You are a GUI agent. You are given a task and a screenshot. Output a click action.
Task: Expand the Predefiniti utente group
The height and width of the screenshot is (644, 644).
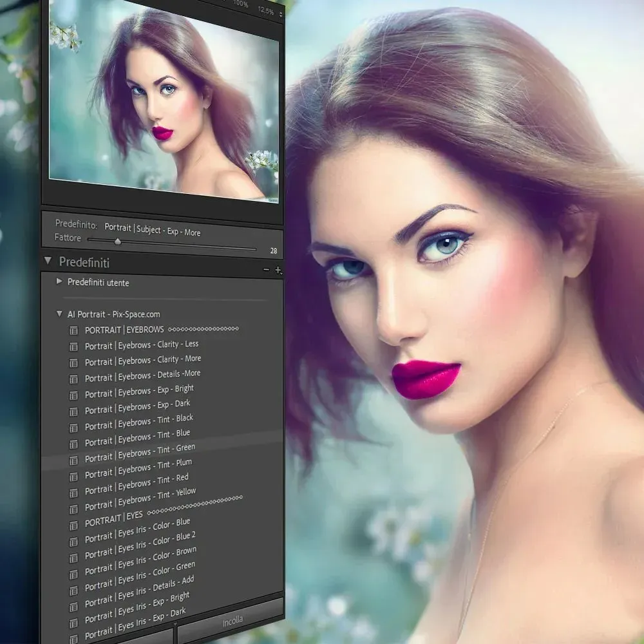(59, 281)
